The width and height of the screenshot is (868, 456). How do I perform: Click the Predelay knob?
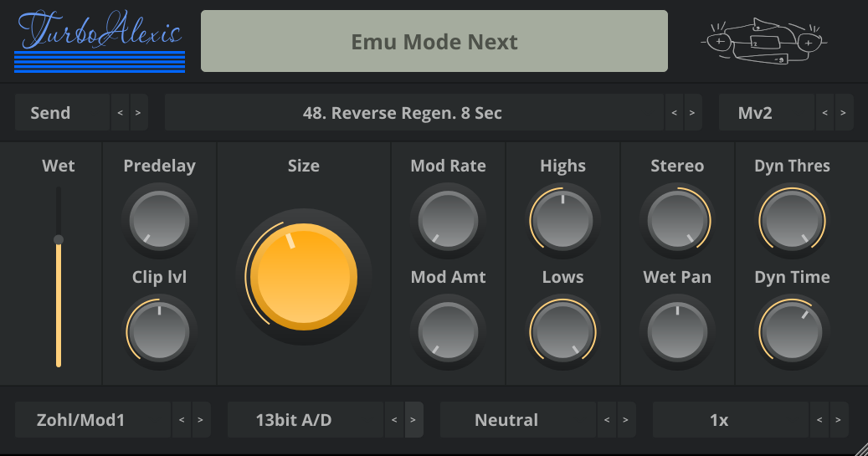tap(159, 219)
